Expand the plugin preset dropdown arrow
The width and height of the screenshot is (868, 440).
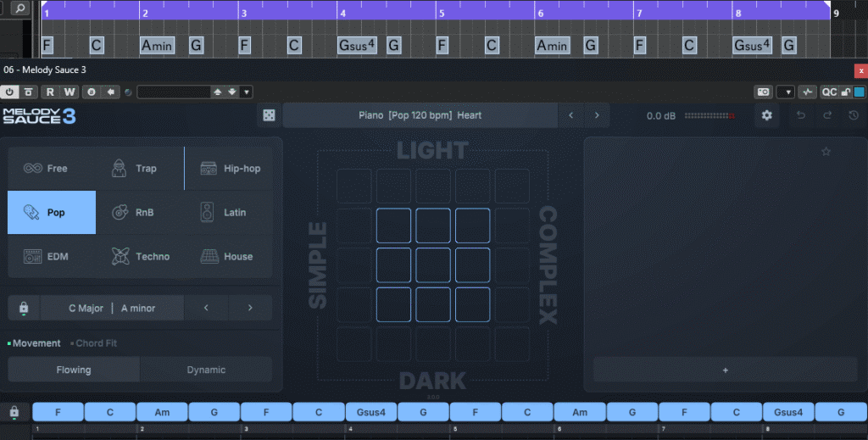click(247, 92)
